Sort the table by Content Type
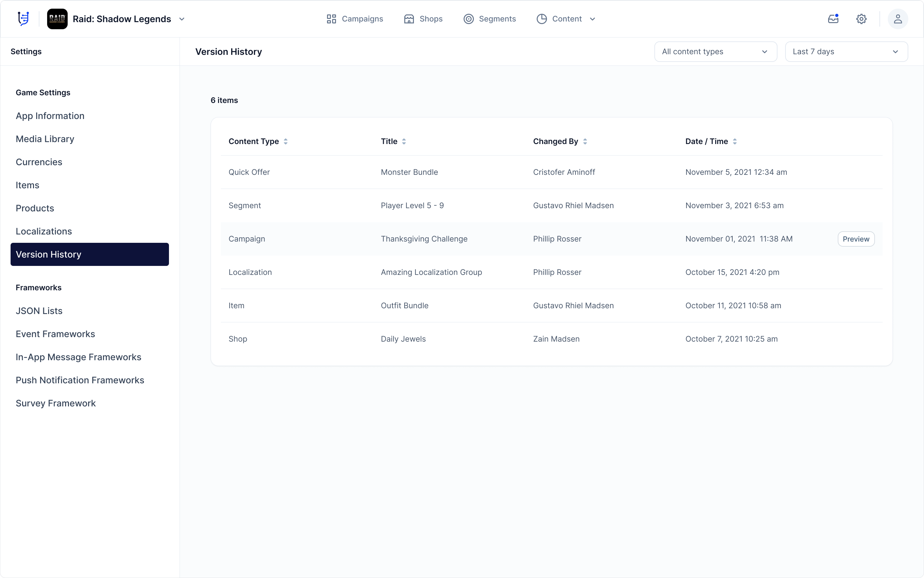Viewport: 924px width, 578px height. [286, 141]
